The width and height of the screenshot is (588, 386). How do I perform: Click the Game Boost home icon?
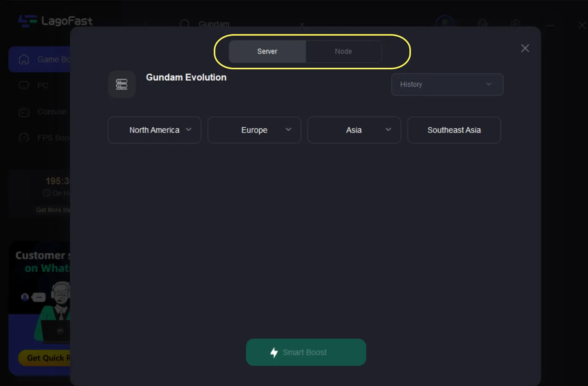tap(24, 59)
